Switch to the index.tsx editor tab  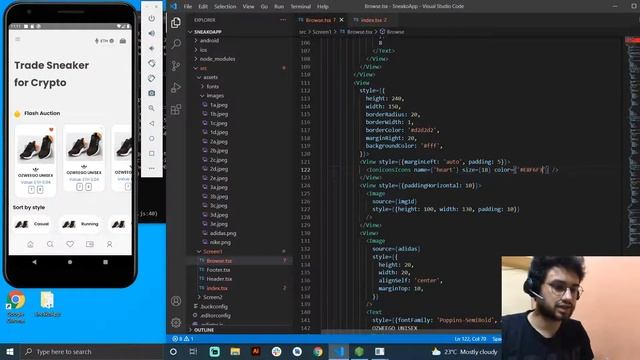[370, 20]
